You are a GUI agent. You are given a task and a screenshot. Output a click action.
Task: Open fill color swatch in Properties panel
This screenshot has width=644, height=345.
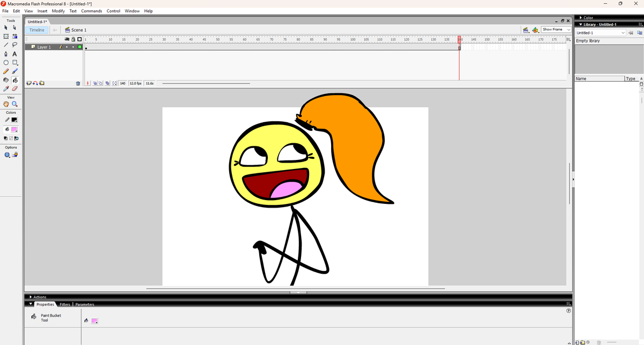pos(94,321)
